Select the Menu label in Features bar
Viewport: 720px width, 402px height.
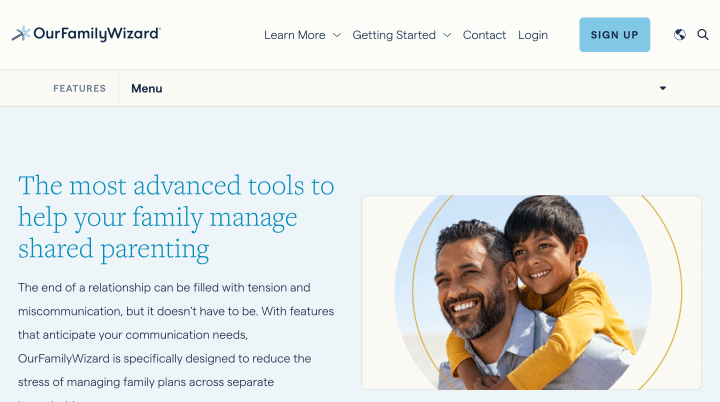tap(146, 88)
